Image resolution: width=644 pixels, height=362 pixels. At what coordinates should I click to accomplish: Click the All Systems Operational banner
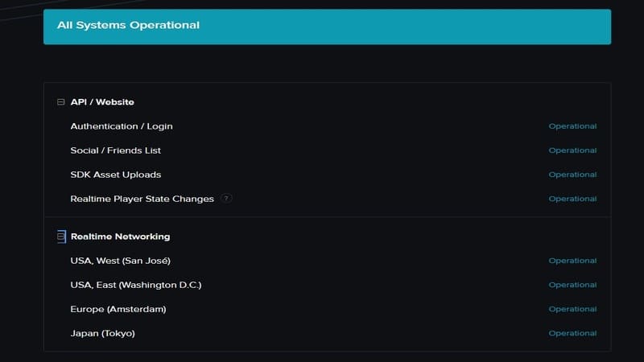327,26
